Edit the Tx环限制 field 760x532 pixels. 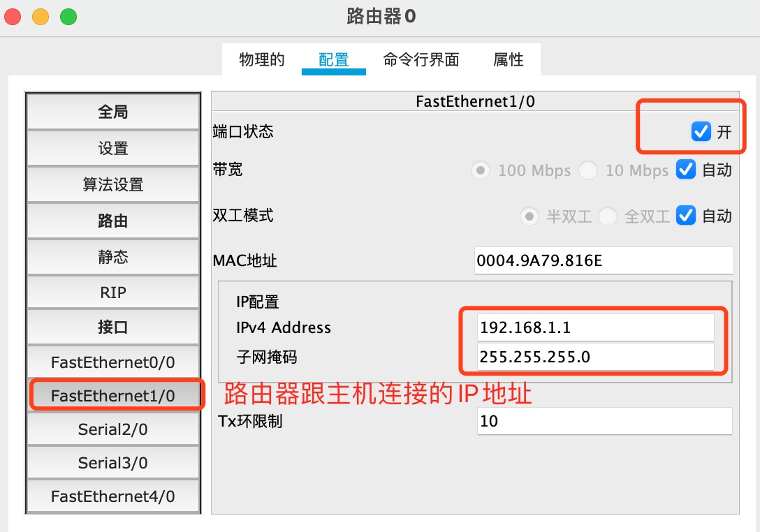pyautogui.click(x=604, y=421)
